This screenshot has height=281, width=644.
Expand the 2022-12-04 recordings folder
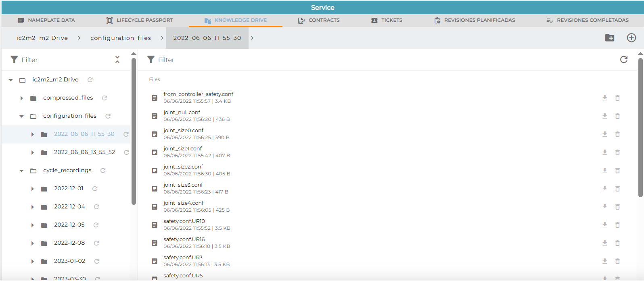coord(33,207)
